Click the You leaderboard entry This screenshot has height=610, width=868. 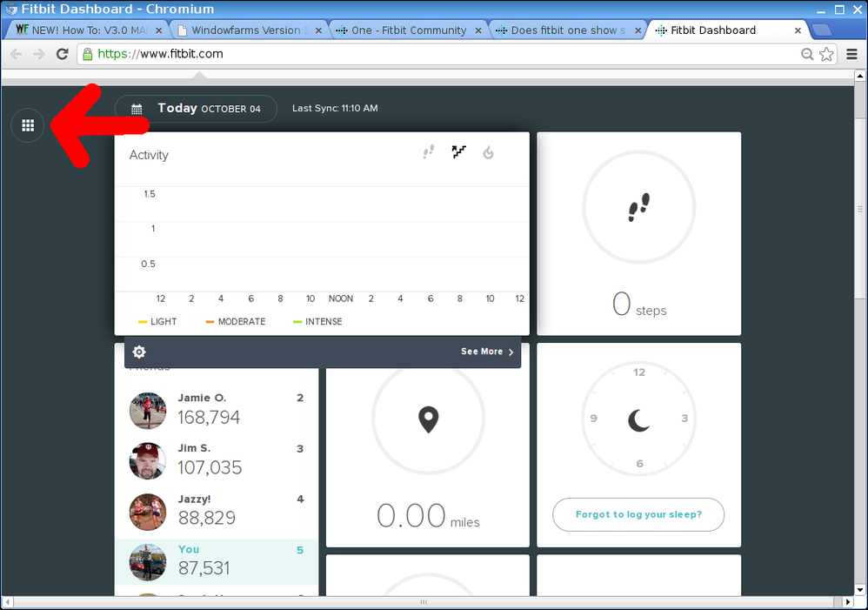point(217,562)
